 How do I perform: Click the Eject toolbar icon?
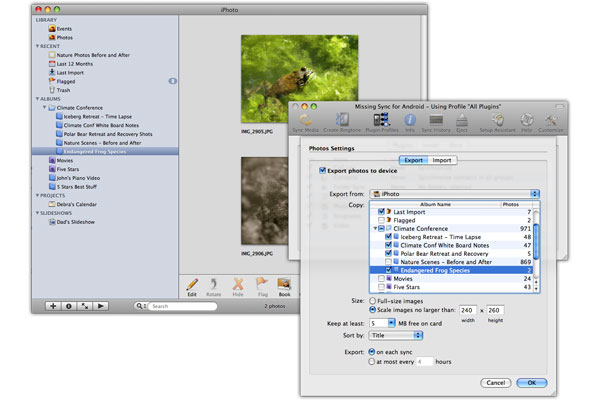point(462,120)
